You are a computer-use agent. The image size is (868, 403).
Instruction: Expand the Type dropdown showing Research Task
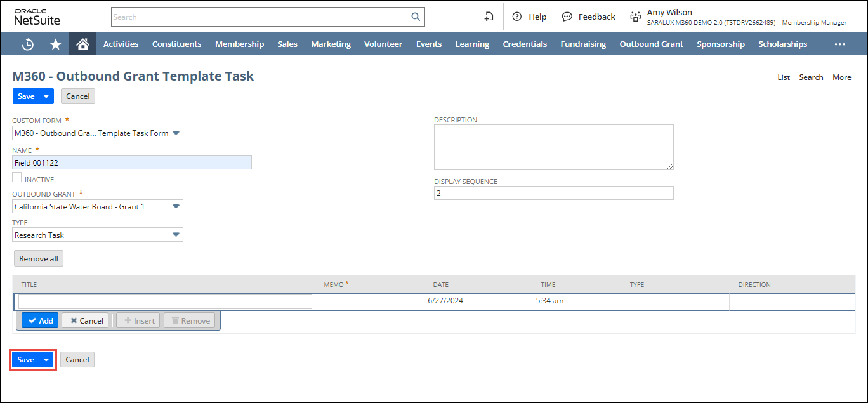pyautogui.click(x=176, y=235)
